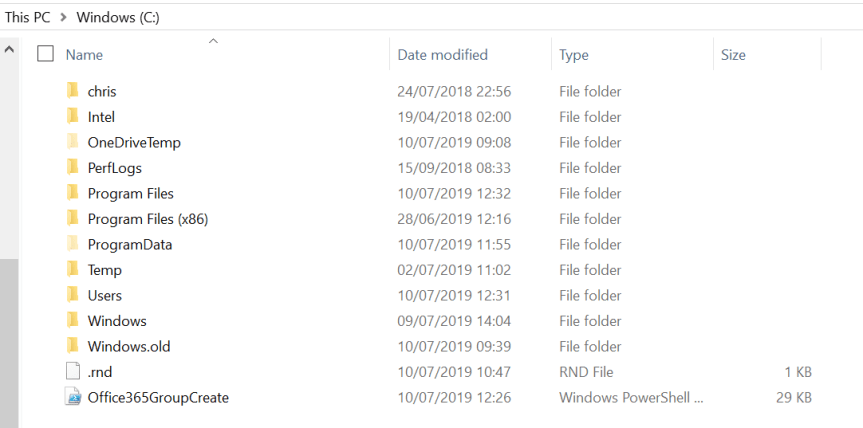Navigate to This PC in breadcrumb

(x=29, y=18)
